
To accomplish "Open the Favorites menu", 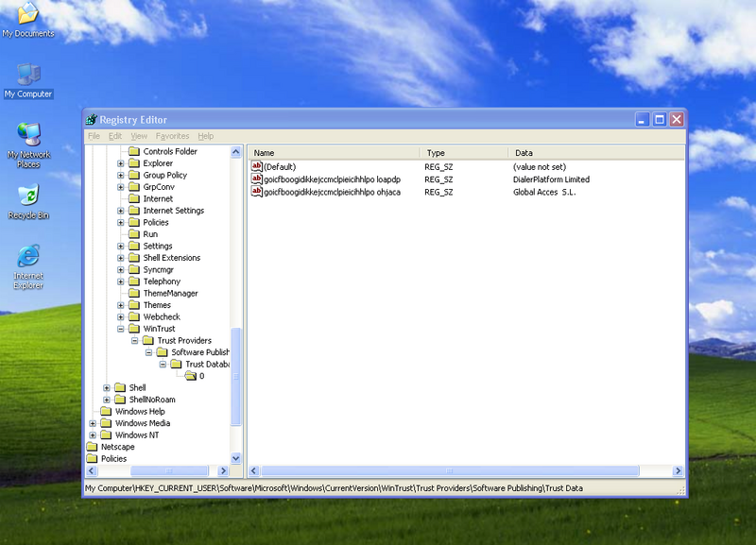I will (x=172, y=136).
